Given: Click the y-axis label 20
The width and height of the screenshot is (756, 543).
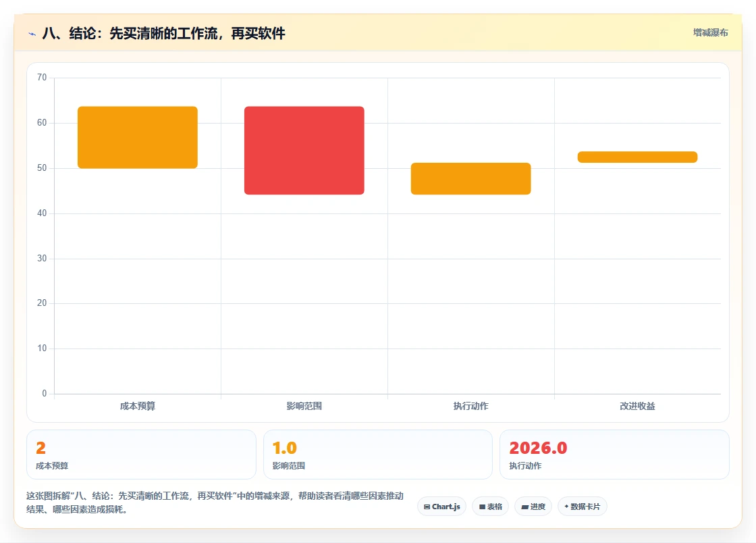Looking at the screenshot, I should coord(42,303).
